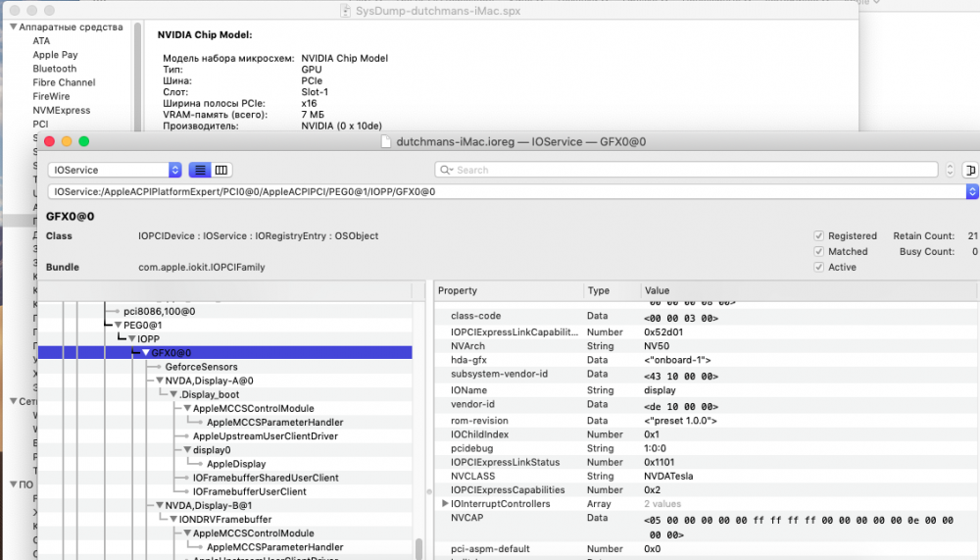Collapse the GFX0@0 disclosure triangle
This screenshot has height=560, width=980.
tap(146, 353)
